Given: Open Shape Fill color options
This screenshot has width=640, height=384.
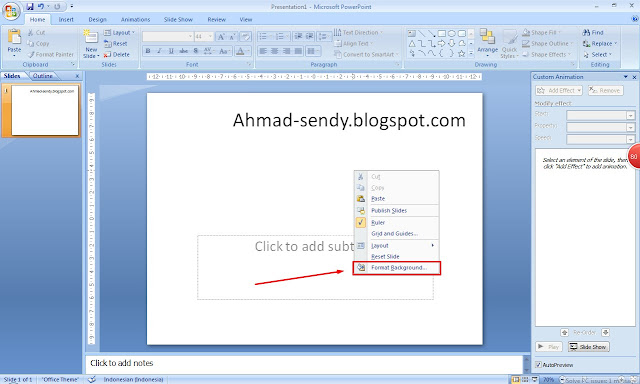Looking at the screenshot, I should 542,32.
